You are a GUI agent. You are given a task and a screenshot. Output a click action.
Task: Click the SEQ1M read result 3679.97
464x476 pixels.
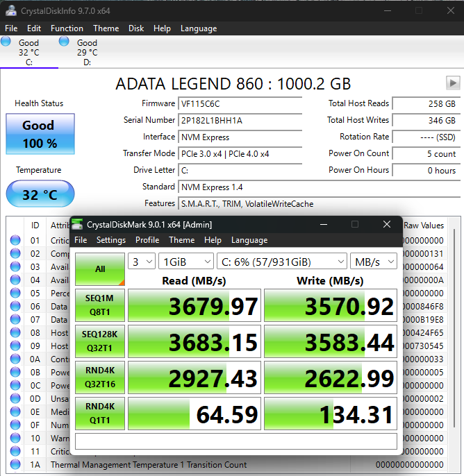194,305
